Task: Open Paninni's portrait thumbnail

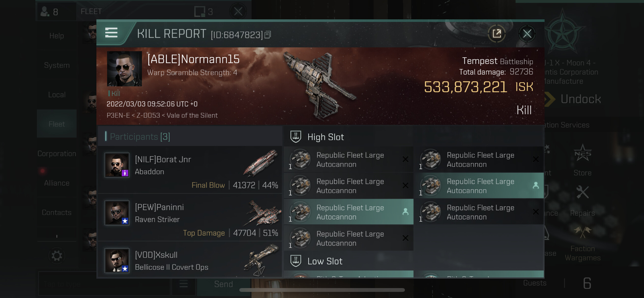Action: (x=117, y=213)
